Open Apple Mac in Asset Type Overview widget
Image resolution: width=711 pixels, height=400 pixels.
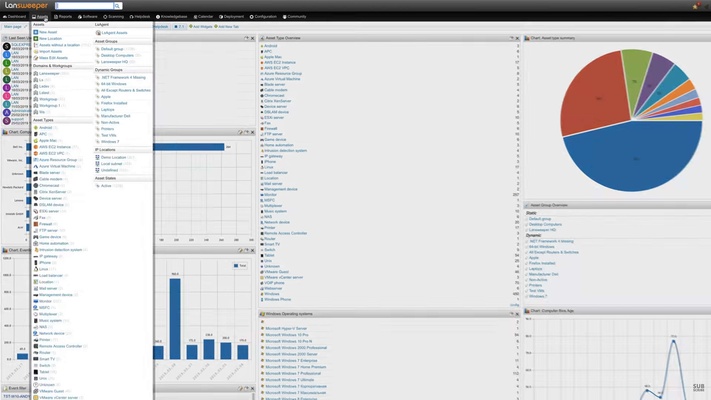(273, 57)
